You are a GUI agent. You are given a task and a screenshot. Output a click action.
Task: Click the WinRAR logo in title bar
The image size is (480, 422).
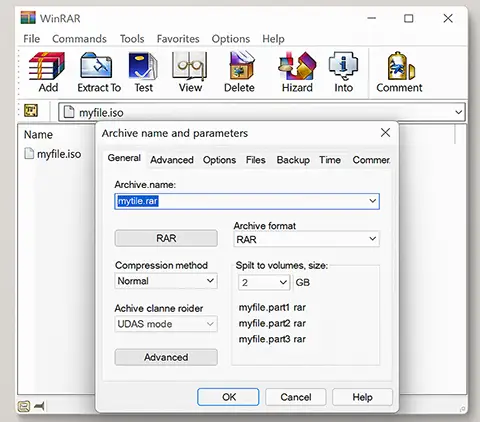coord(28,18)
